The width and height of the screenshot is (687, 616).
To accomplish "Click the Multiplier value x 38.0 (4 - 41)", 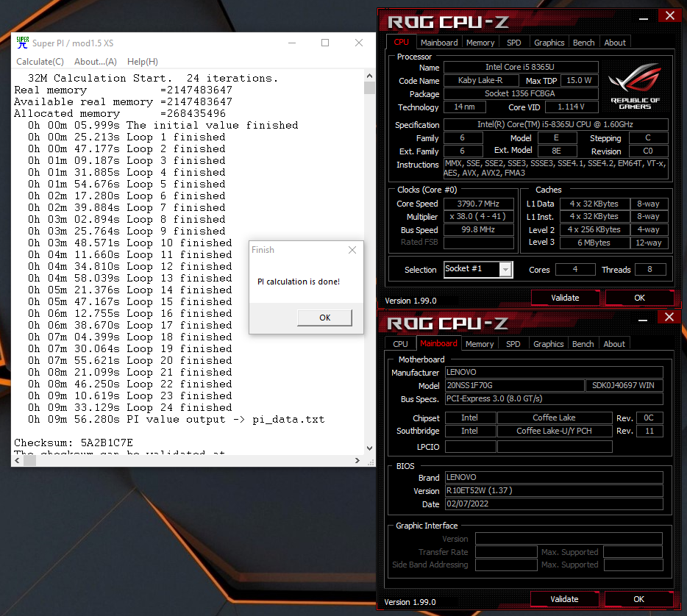I will pos(478,216).
